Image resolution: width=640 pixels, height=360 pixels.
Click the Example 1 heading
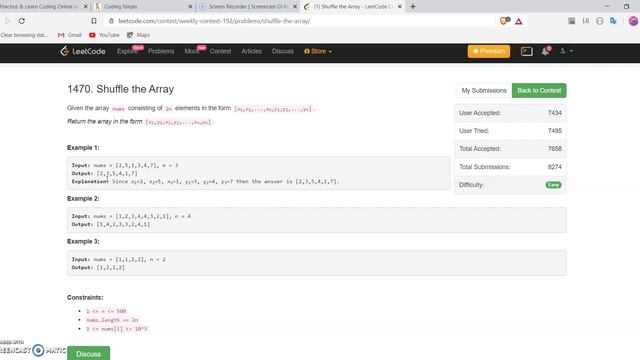[83, 148]
